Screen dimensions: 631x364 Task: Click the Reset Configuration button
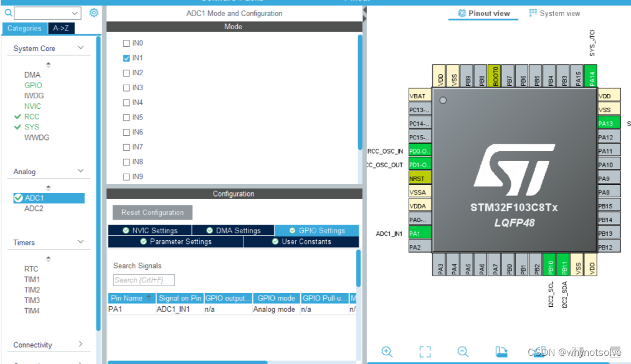click(153, 213)
